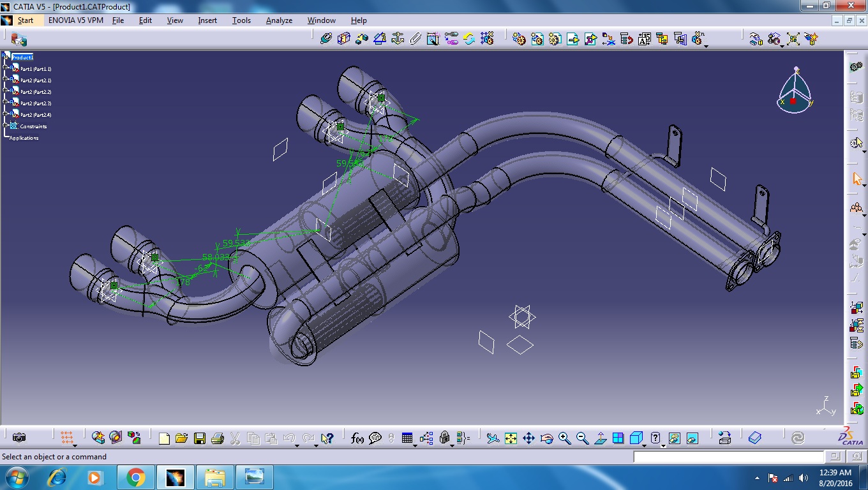Open the Analyze menu
This screenshot has height=490, width=868.
(279, 20)
